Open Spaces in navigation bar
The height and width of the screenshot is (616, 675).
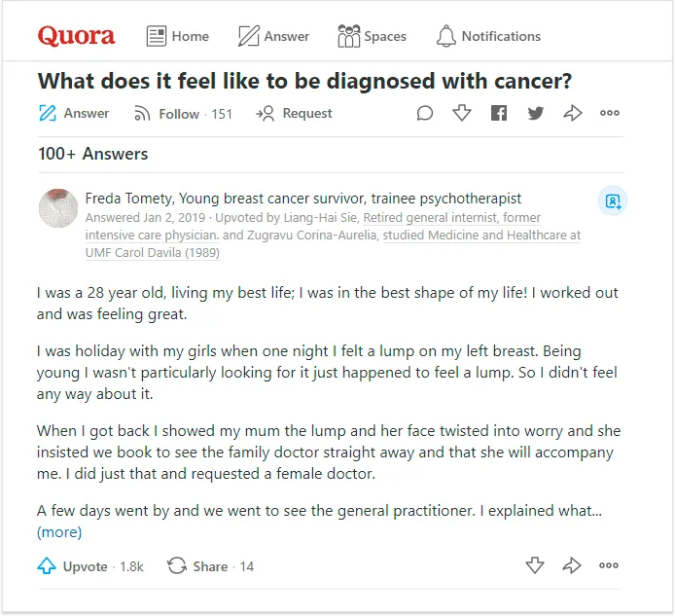pyautogui.click(x=372, y=36)
